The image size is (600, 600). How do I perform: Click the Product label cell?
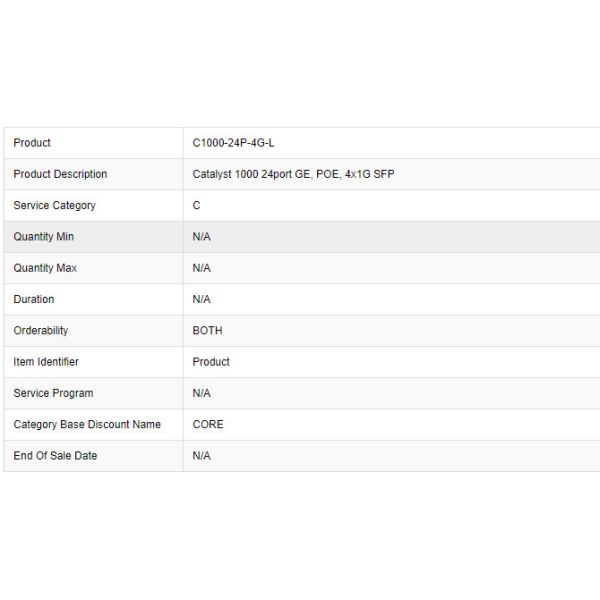(32, 143)
